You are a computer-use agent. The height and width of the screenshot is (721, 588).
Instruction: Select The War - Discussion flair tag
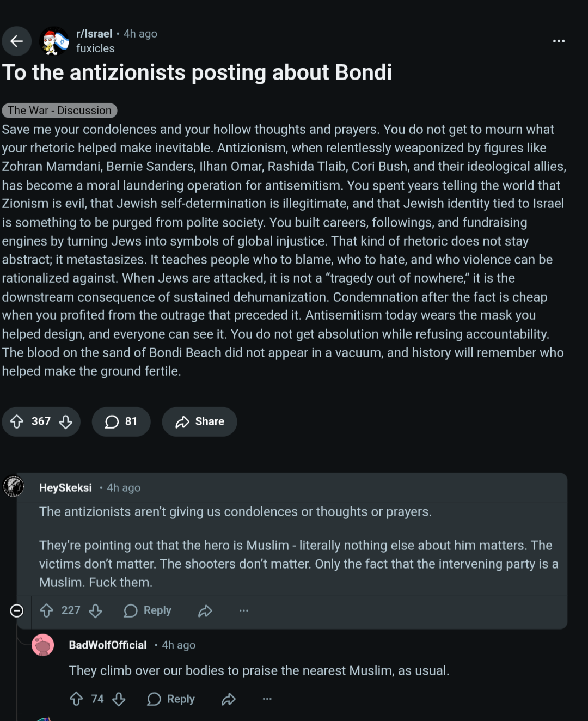tap(59, 111)
